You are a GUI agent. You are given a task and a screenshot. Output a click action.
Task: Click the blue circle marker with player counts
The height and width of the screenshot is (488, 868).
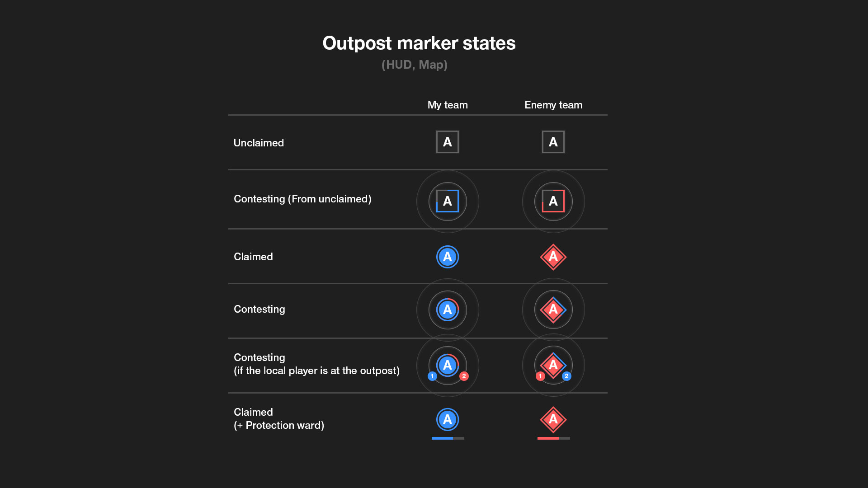coord(447,365)
